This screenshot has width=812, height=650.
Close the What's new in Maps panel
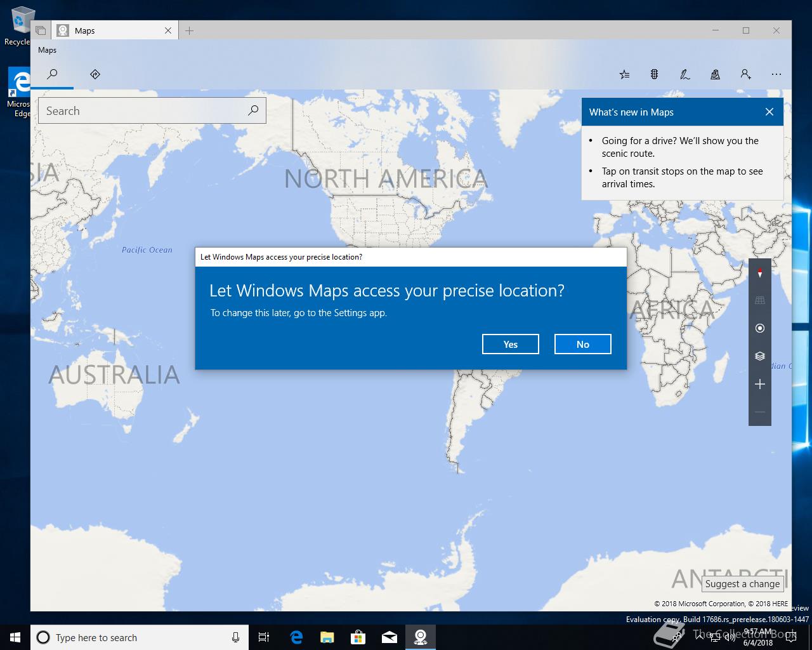point(769,112)
